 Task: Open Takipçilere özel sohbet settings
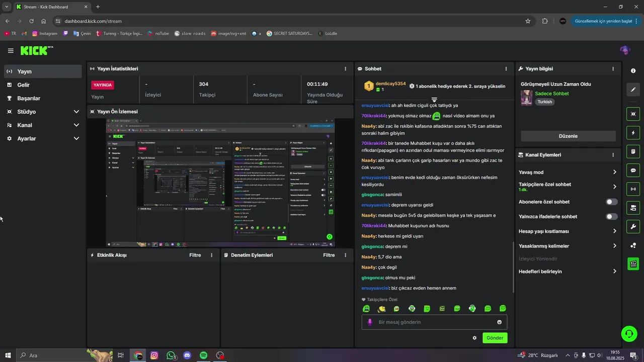(568, 187)
